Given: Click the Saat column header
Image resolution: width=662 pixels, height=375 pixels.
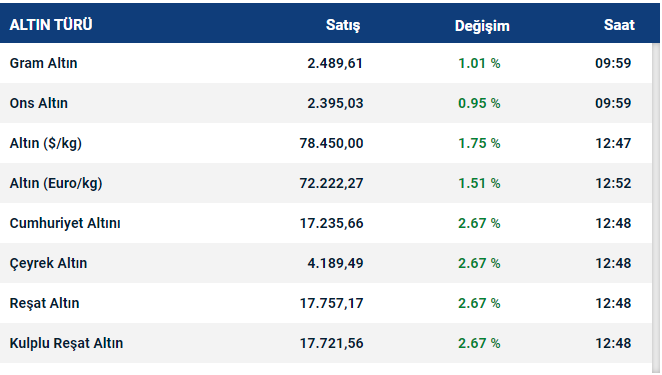Looking at the screenshot, I should pyautogui.click(x=619, y=25).
